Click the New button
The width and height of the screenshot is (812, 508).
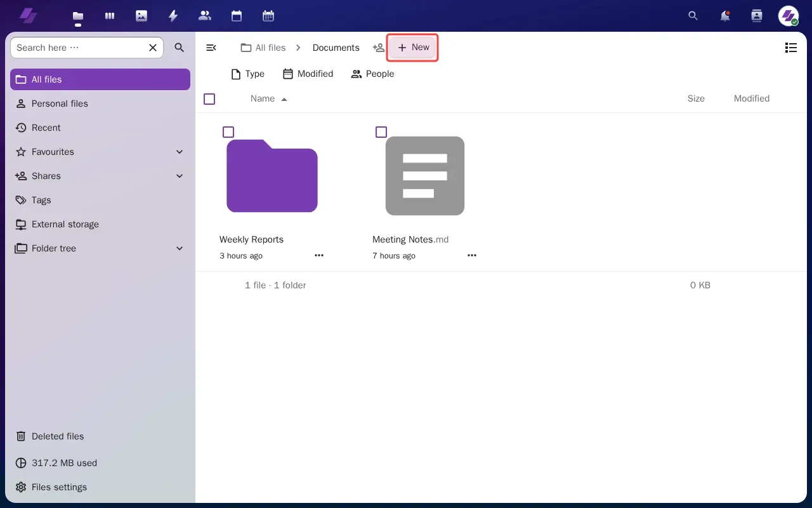coord(412,47)
